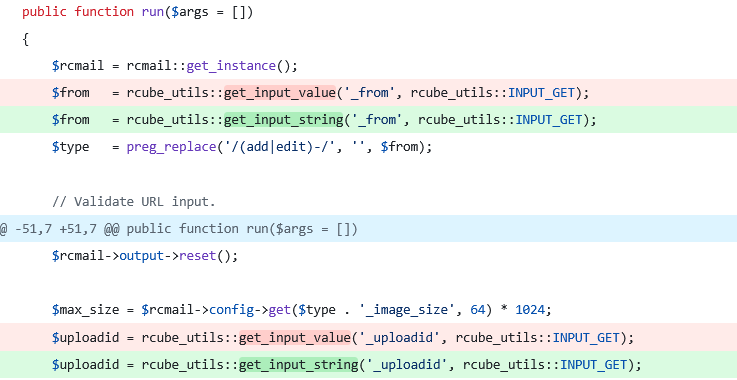Click the $type variable assignment
The width and height of the screenshot is (737, 380).
(x=71, y=147)
